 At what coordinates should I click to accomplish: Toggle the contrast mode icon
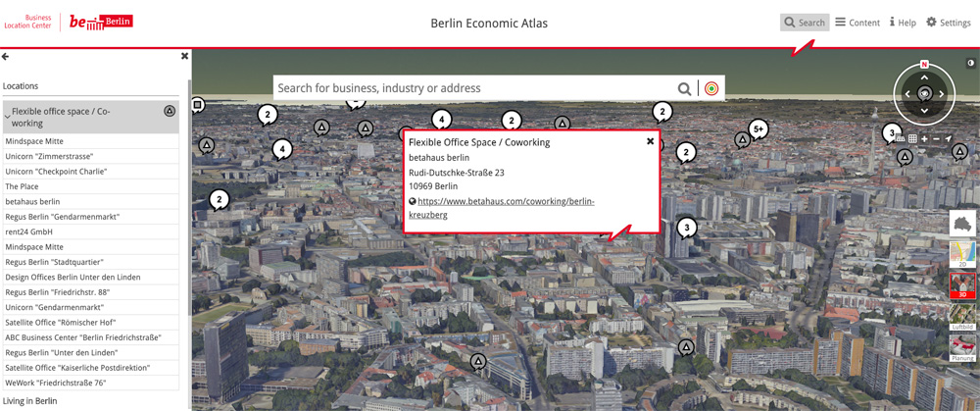tap(971, 63)
